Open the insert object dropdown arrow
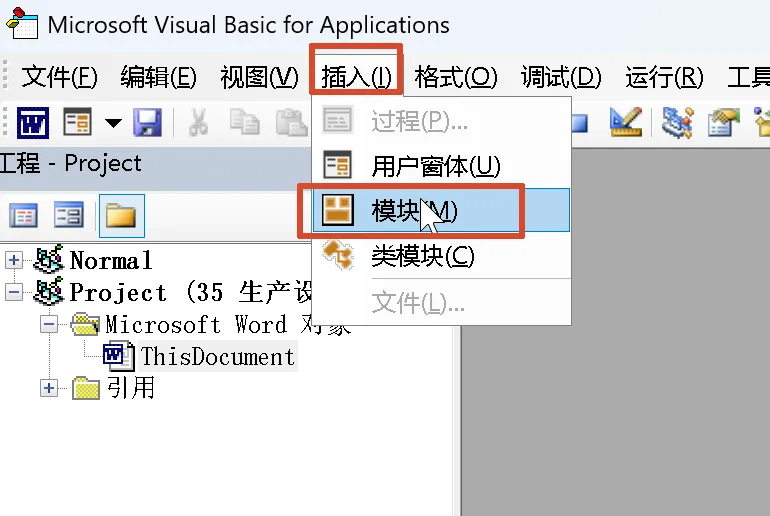Image resolution: width=770 pixels, height=516 pixels. click(x=113, y=122)
